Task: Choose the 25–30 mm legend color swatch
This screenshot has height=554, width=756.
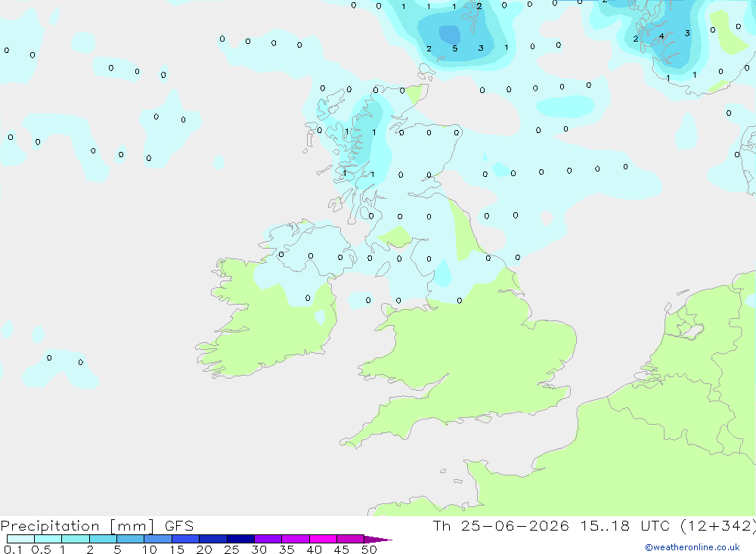Action: (x=240, y=539)
